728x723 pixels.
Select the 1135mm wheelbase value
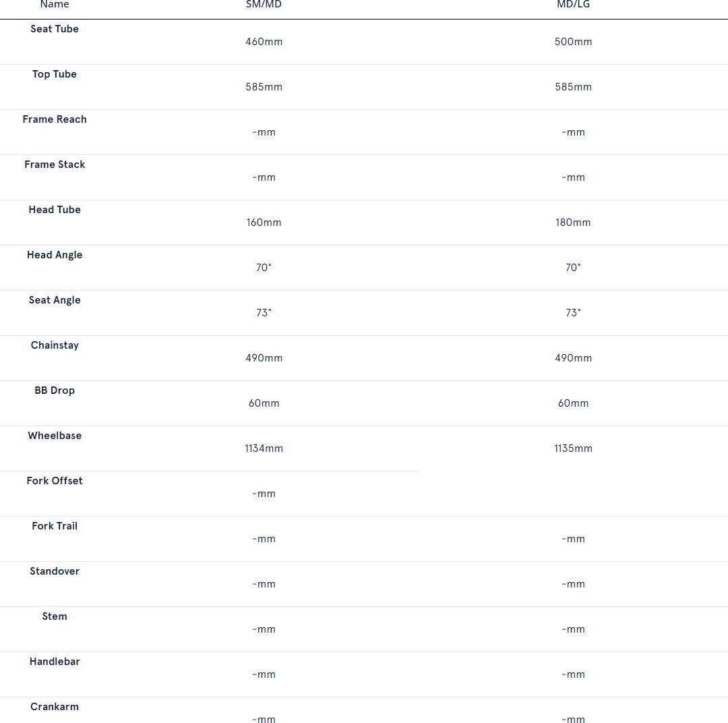[x=573, y=449]
